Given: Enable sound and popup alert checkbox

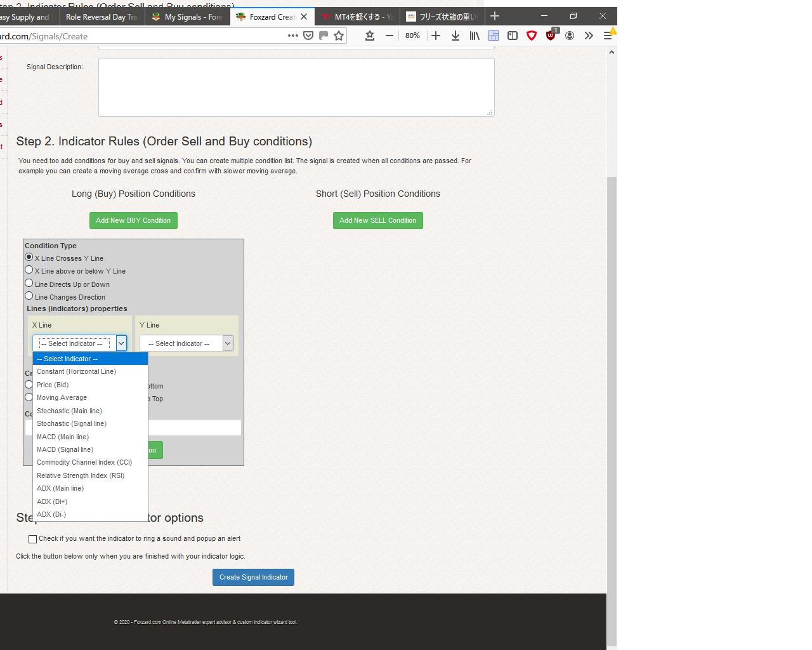Looking at the screenshot, I should 32,539.
